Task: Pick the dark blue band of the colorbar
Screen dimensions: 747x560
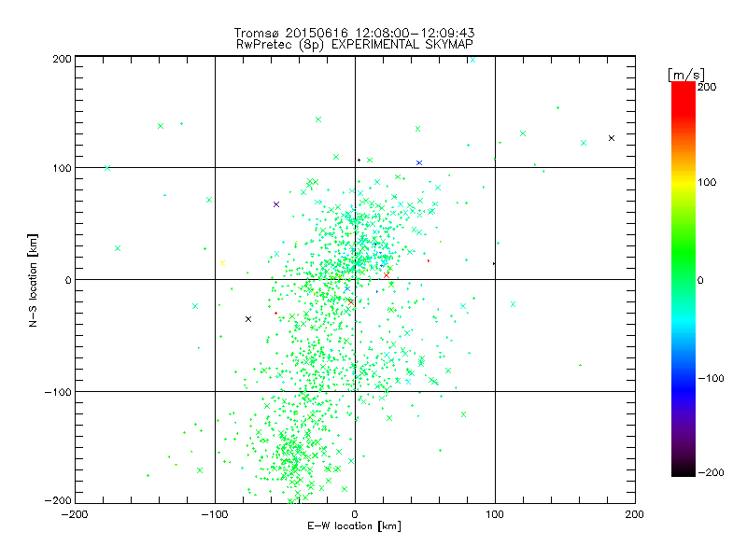Action: pos(684,390)
